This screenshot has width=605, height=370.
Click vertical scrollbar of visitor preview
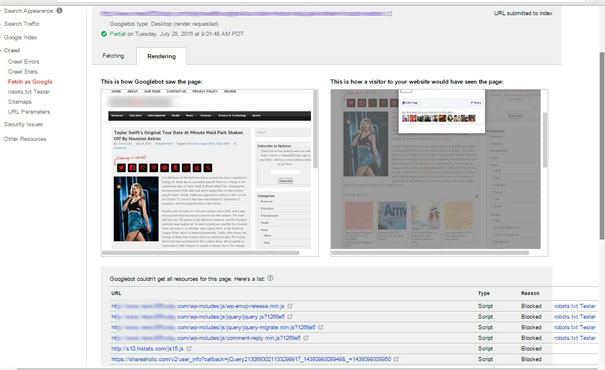(x=545, y=140)
